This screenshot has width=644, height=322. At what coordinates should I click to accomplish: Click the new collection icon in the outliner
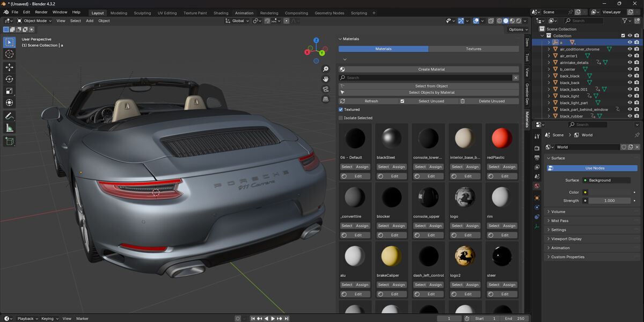(x=637, y=21)
